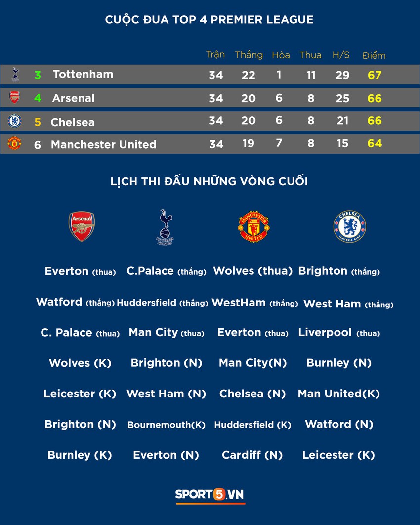Viewport: 420px width, 525px height.
Task: Click the Everton (thua) Arsenal fixture
Action: pyautogui.click(x=81, y=271)
